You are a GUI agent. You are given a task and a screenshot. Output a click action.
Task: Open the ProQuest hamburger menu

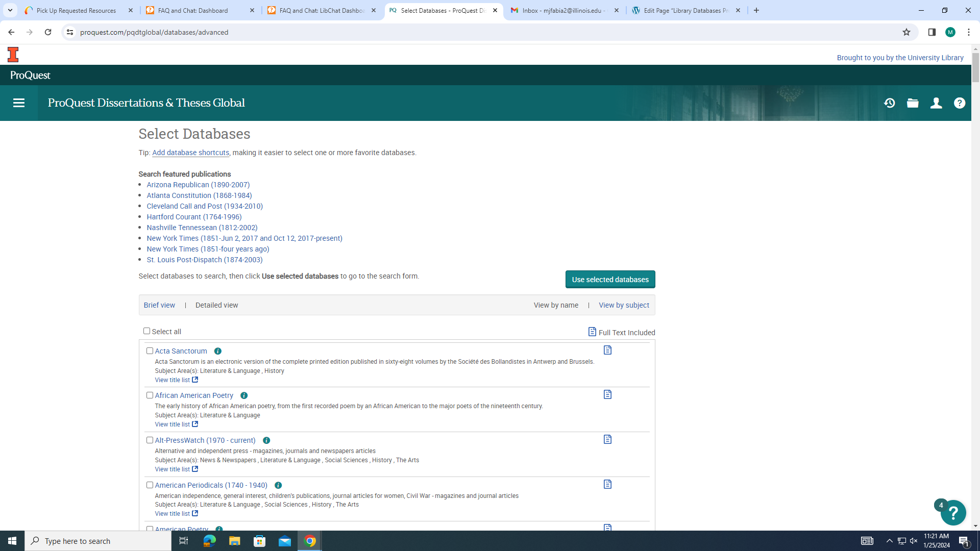point(19,103)
